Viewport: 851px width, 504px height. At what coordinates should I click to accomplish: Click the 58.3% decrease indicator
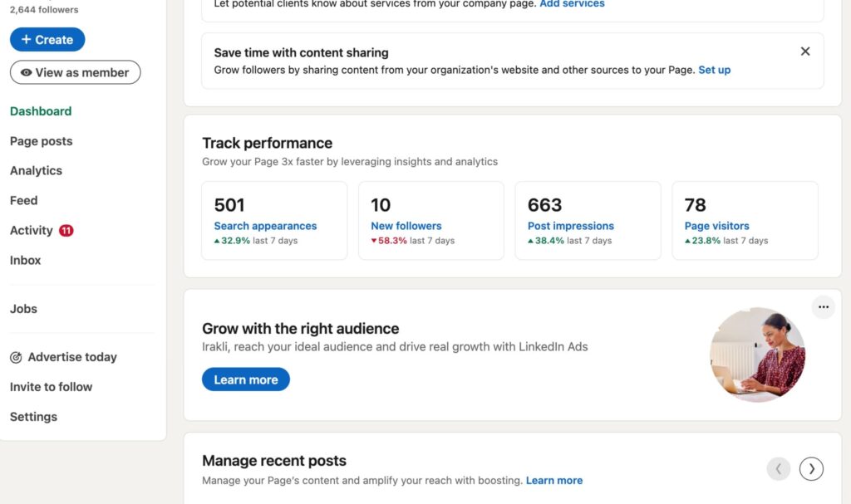point(389,240)
